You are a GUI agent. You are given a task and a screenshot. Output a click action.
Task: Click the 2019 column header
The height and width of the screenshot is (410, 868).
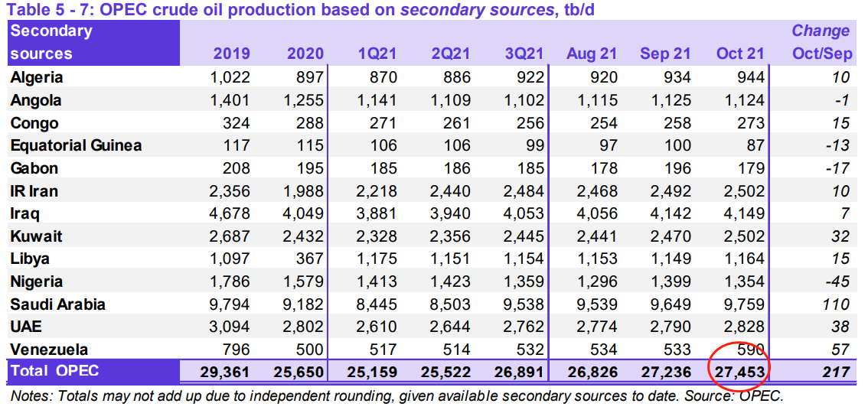231,54
